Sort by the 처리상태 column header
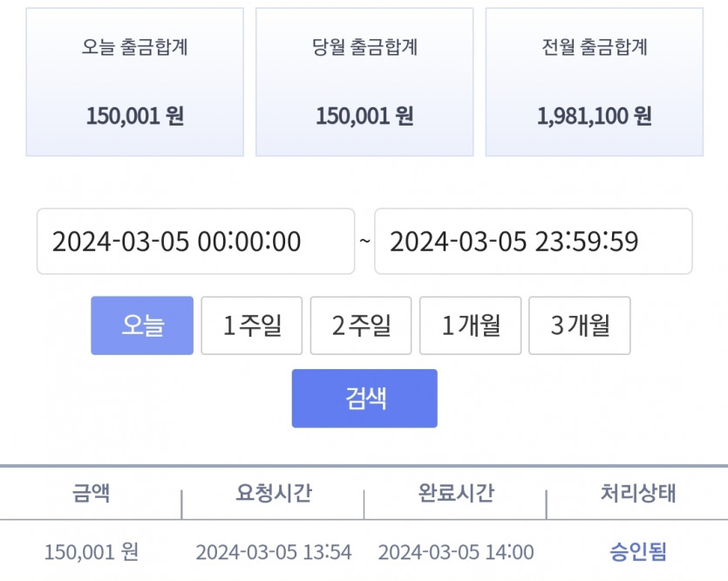The height and width of the screenshot is (581, 728). coord(638,493)
